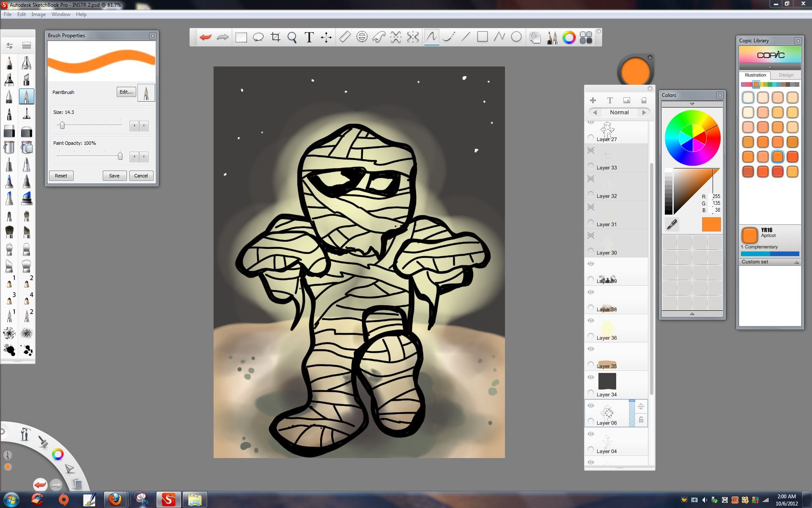Collapse the Custom set section
The image size is (812, 508).
(796, 262)
